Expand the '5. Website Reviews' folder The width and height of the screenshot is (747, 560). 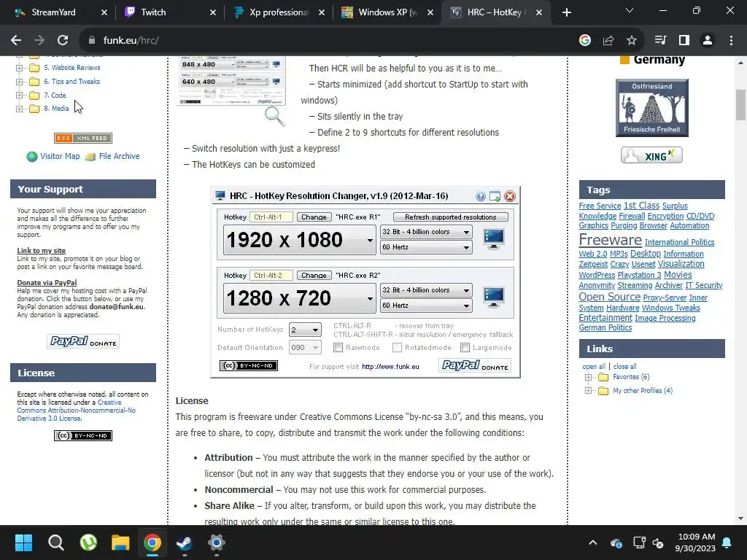pos(19,68)
